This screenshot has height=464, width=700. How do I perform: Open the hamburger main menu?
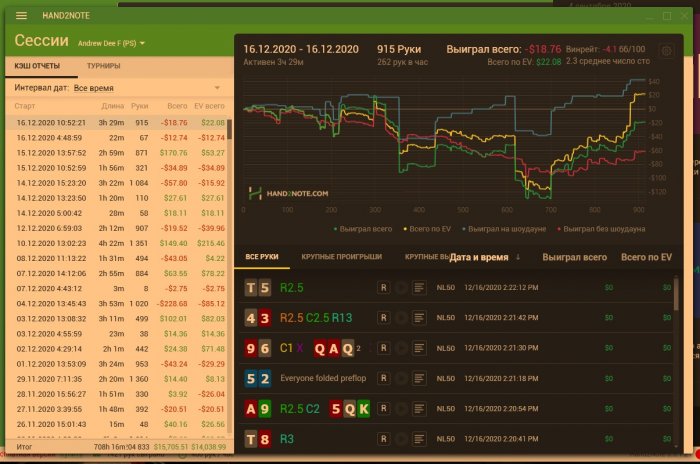21,16
